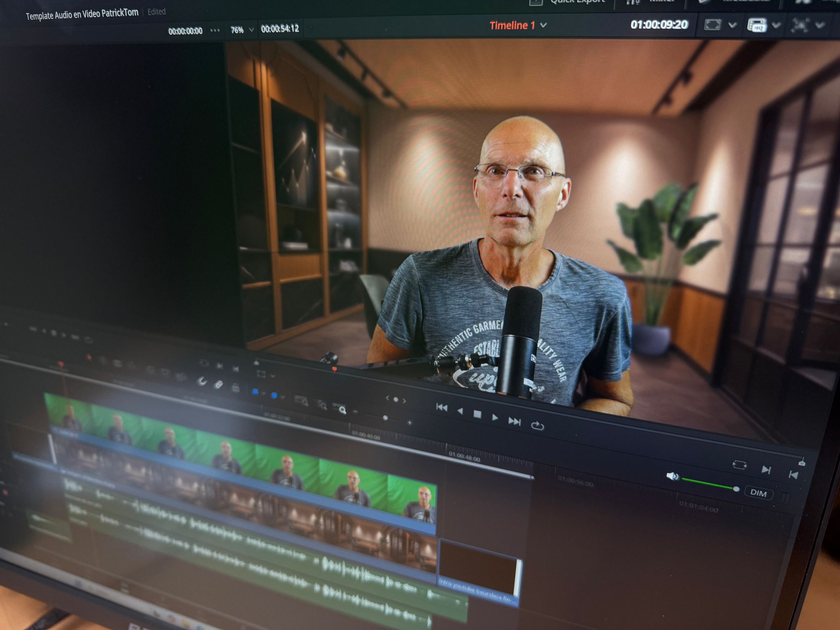Toggle the linked selection chain icon
This screenshot has height=630, width=840.
pyautogui.click(x=219, y=385)
